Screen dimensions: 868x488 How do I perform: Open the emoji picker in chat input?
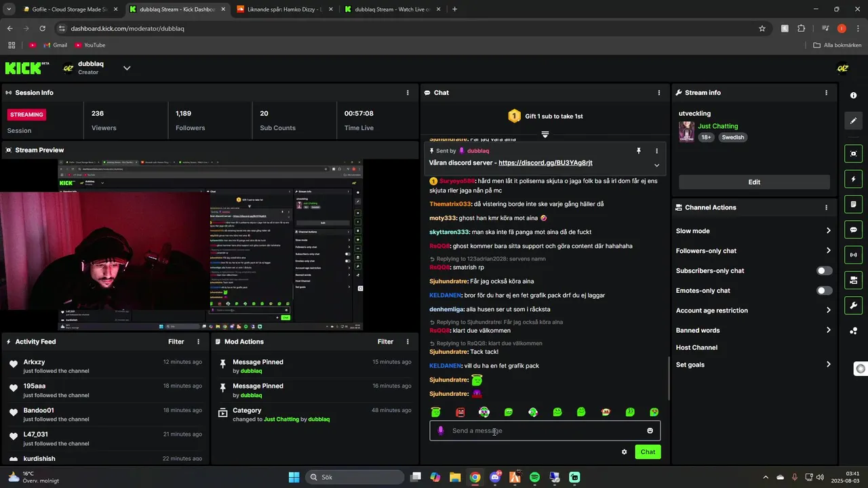[x=650, y=430]
